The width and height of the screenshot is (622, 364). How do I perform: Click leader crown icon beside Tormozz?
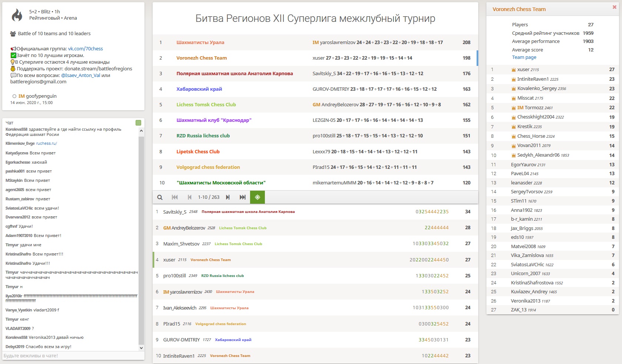(x=514, y=108)
